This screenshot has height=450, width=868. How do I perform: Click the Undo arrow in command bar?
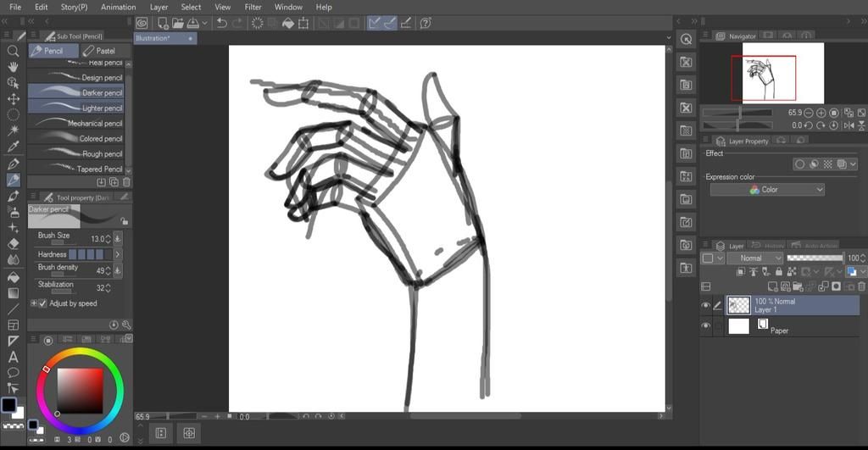pos(222,23)
